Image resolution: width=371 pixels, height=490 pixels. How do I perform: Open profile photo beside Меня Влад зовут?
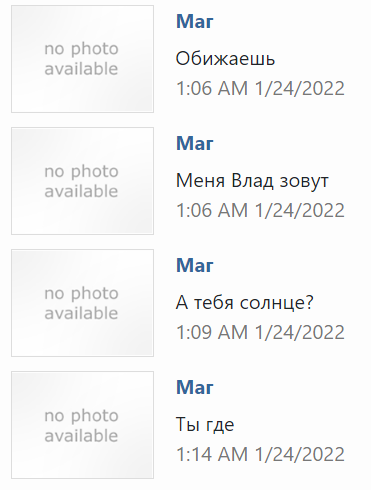[x=82, y=181]
